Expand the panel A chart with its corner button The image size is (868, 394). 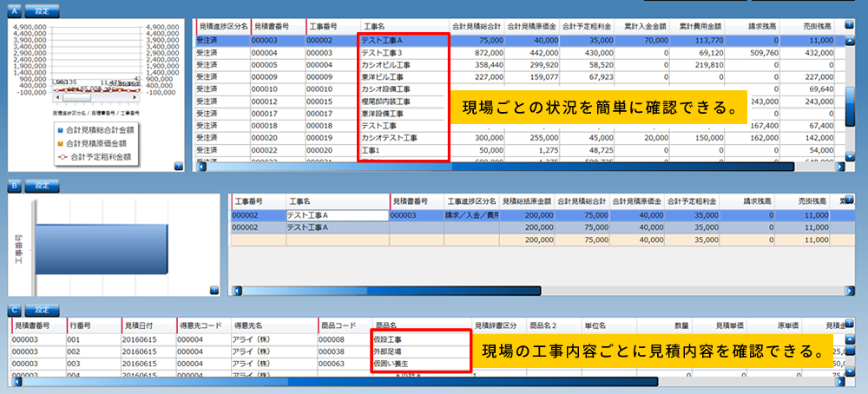[x=178, y=164]
